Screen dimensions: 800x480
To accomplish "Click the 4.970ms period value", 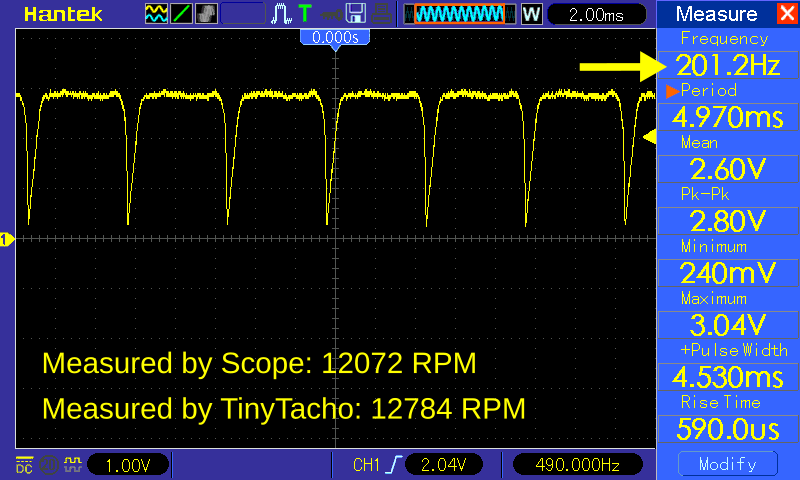I will pos(728,117).
